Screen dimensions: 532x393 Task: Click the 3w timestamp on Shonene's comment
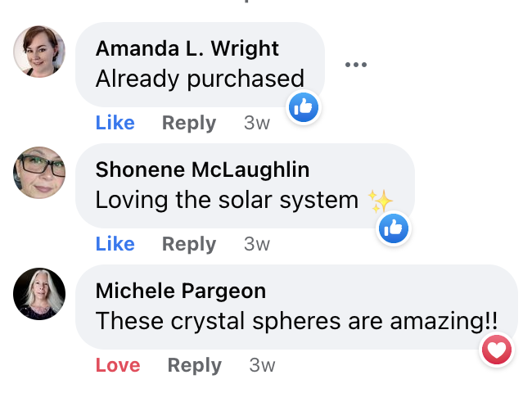point(257,244)
